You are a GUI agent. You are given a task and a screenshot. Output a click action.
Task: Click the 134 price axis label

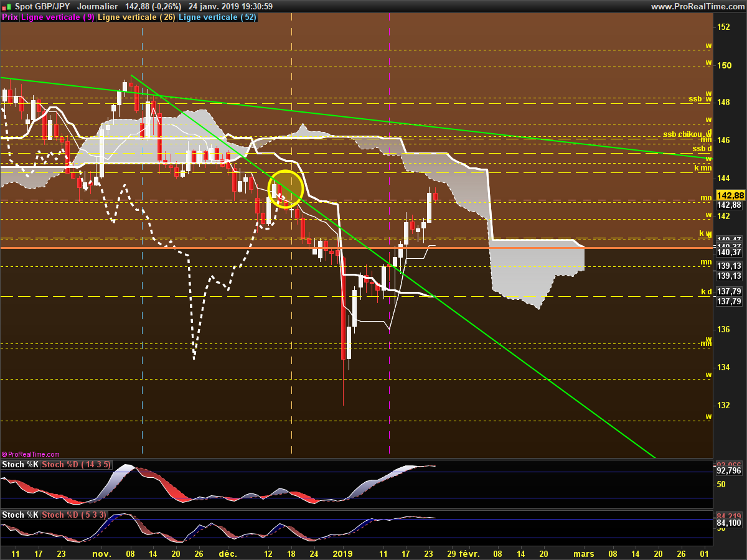tap(724, 367)
